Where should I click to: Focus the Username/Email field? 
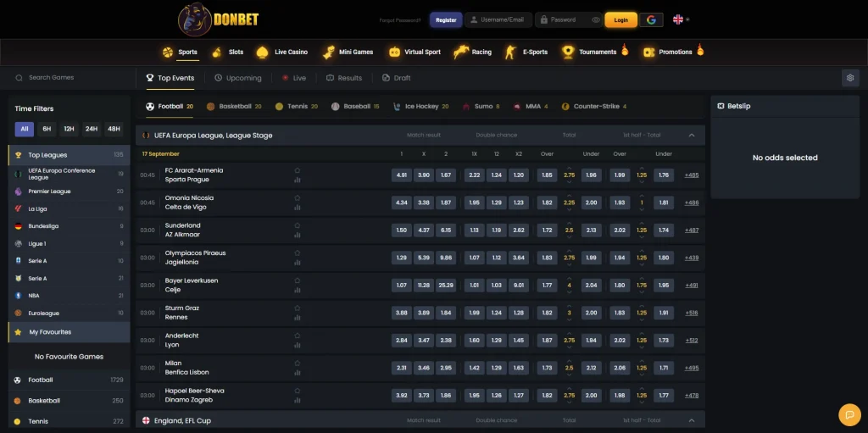coord(498,20)
